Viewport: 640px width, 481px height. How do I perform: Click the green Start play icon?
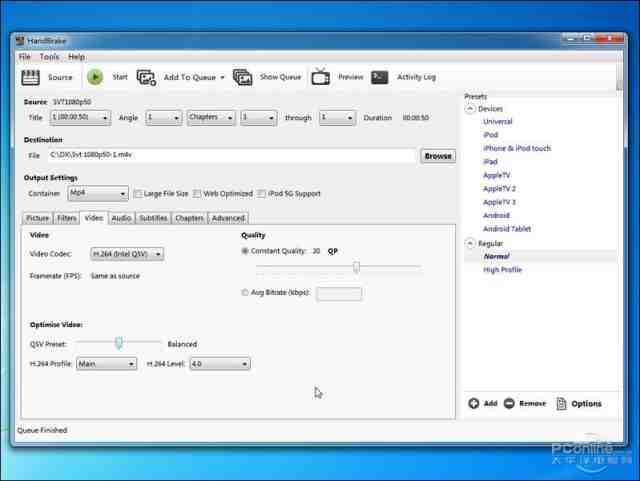95,77
